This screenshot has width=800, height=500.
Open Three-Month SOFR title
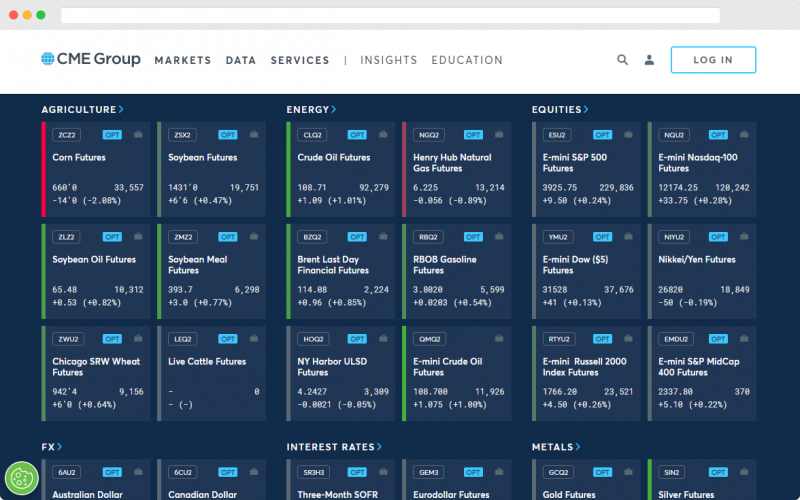338,495
